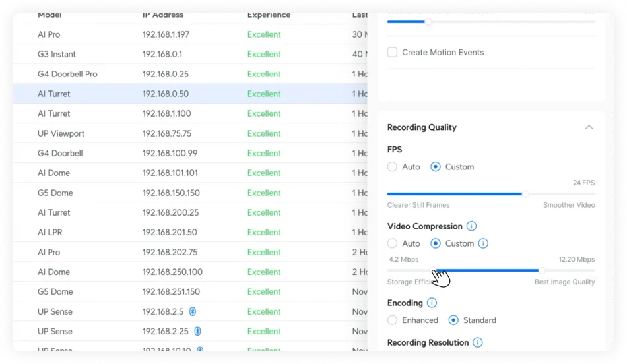The height and width of the screenshot is (364, 627).
Task: Select Auto option under FPS
Action: tap(392, 167)
